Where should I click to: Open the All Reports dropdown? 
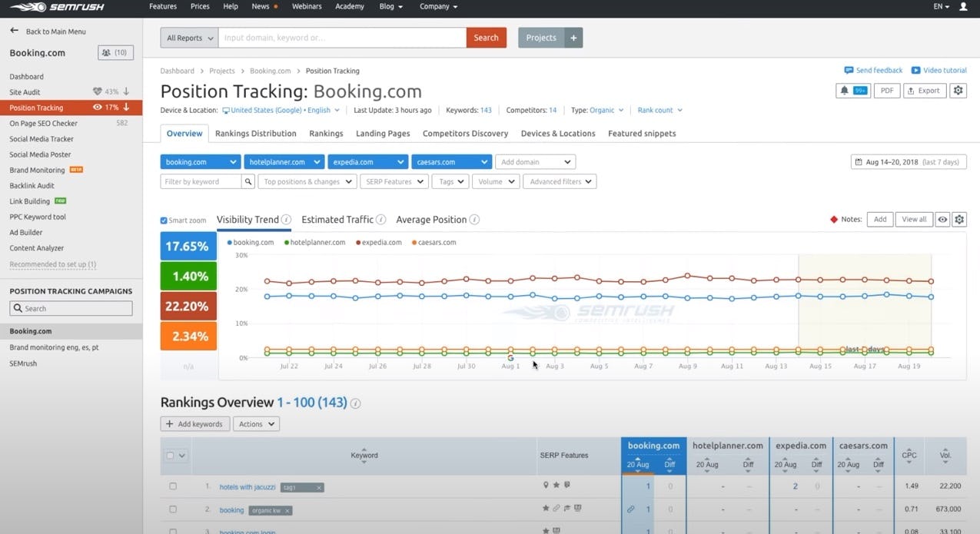[189, 38]
